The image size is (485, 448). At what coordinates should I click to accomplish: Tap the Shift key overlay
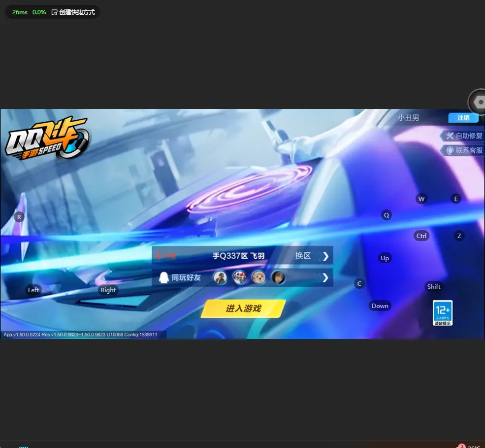point(434,286)
